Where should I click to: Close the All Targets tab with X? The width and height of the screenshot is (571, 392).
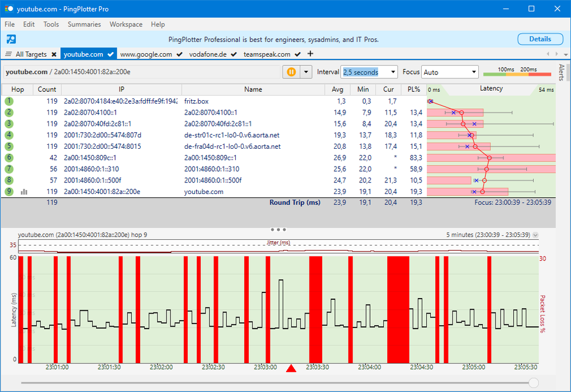pos(54,54)
